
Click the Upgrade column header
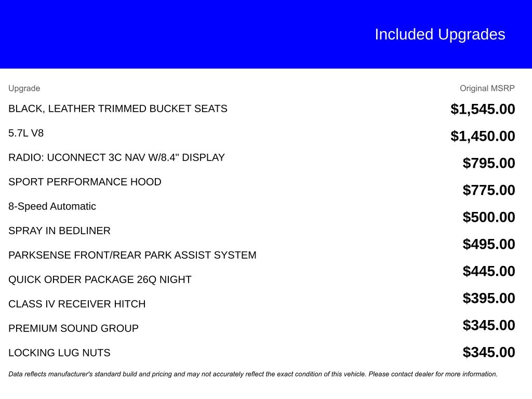[x=24, y=88]
